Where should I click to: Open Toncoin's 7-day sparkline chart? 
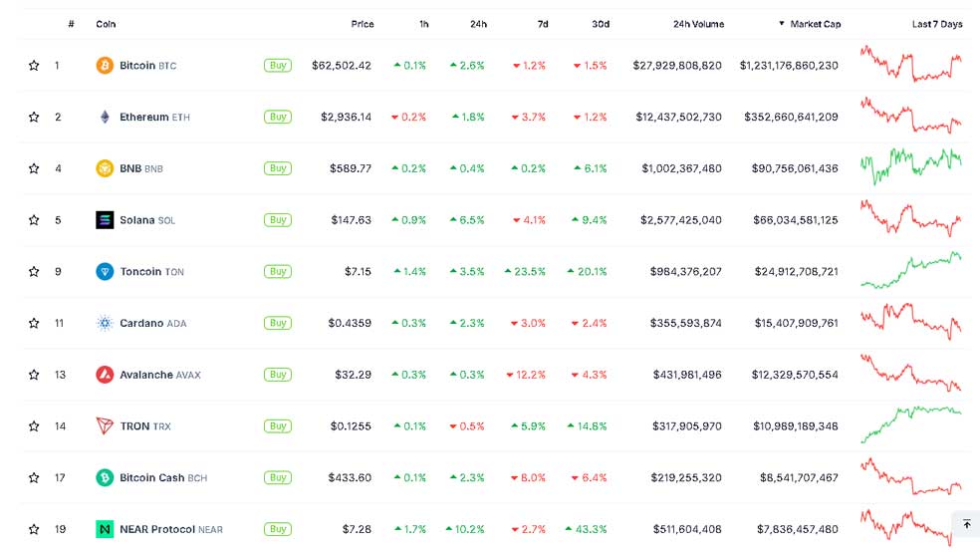pos(911,270)
